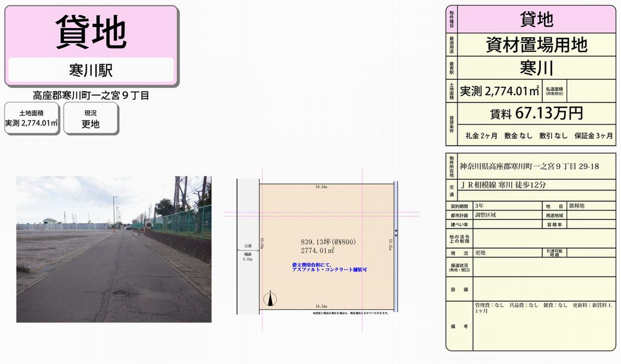Image resolution: width=621 pixels, height=364 pixels.
Task: Click the vertical 最適用途 row header
Action: point(451,45)
